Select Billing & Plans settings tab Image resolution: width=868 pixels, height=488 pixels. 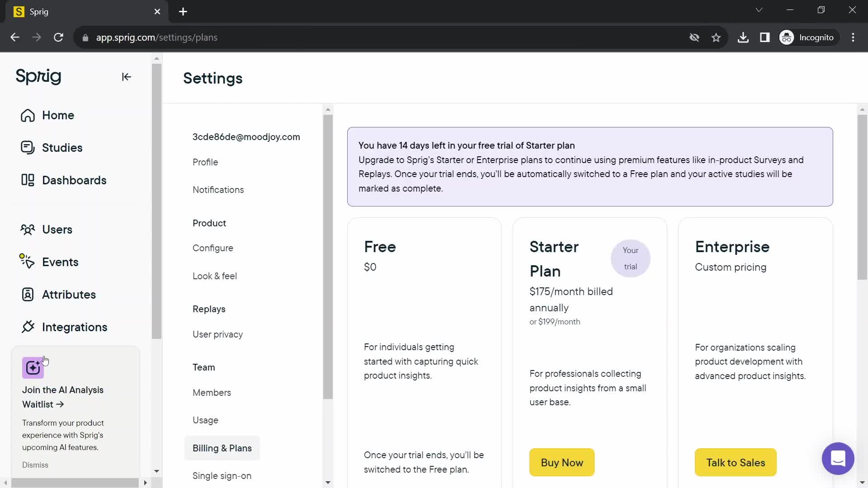coord(222,448)
